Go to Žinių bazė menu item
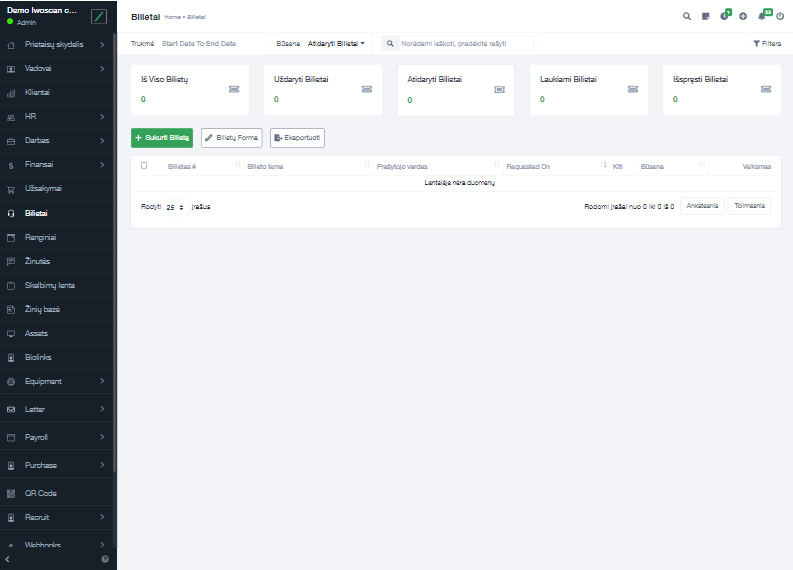793x570 pixels. point(42,309)
